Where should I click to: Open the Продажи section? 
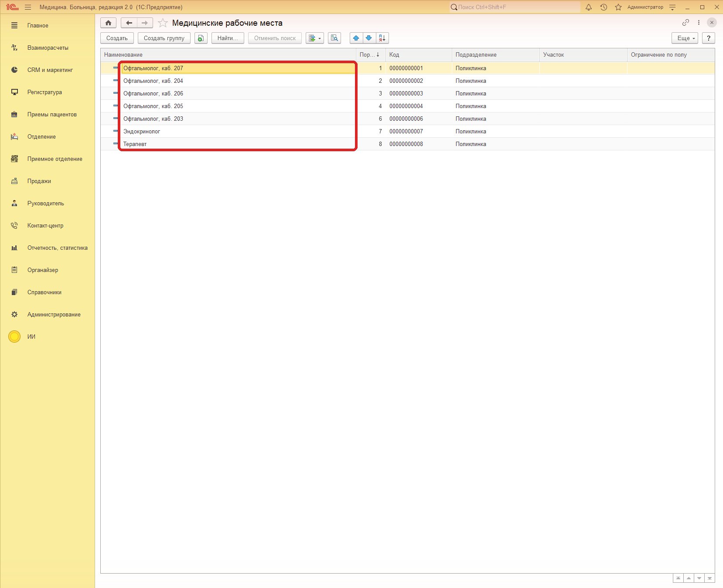(x=48, y=181)
